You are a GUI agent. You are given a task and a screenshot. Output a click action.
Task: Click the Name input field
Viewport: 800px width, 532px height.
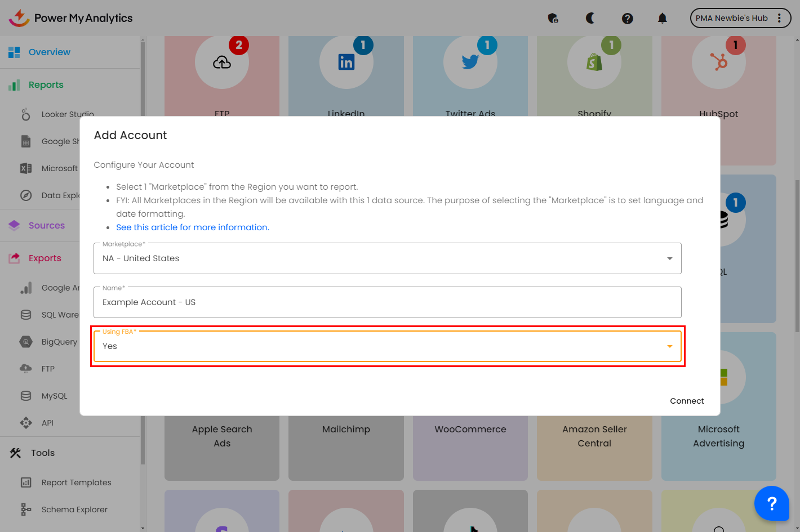pyautogui.click(x=387, y=302)
